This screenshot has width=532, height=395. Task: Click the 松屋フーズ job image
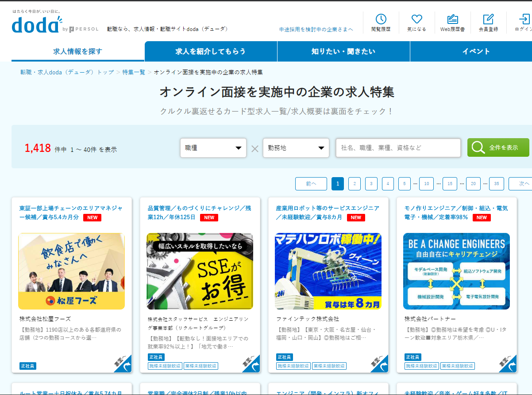coord(71,271)
